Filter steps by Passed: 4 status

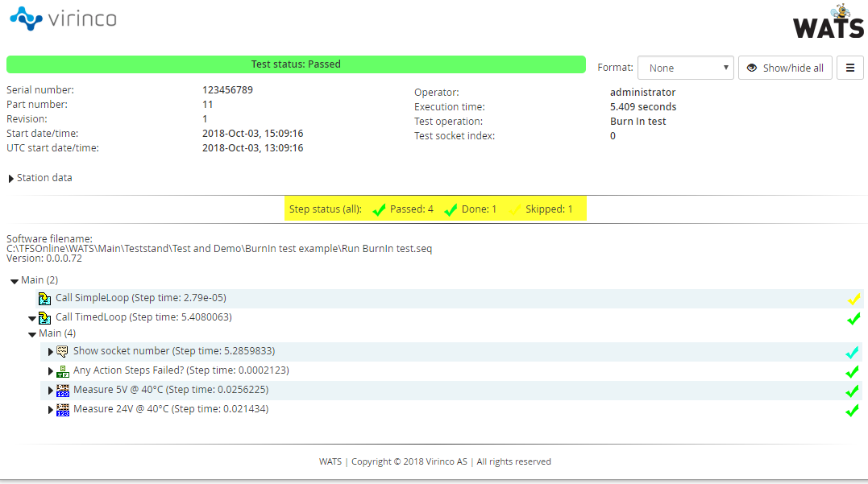tap(403, 209)
